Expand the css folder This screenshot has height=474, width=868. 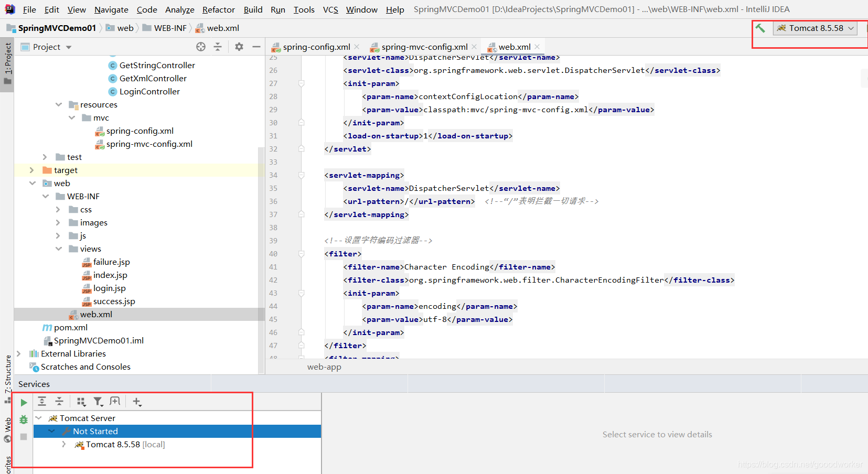[x=58, y=209]
